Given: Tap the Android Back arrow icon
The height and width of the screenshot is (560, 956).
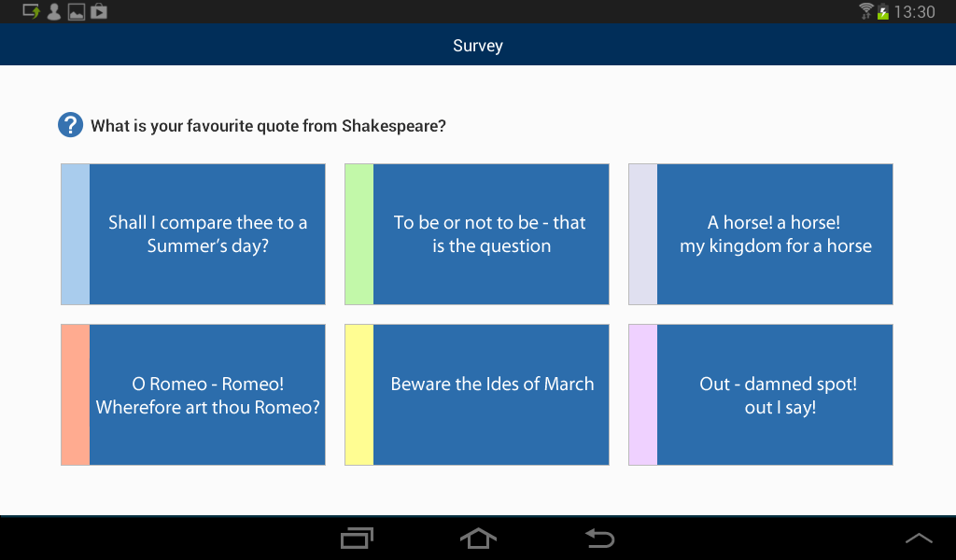Looking at the screenshot, I should click(599, 539).
